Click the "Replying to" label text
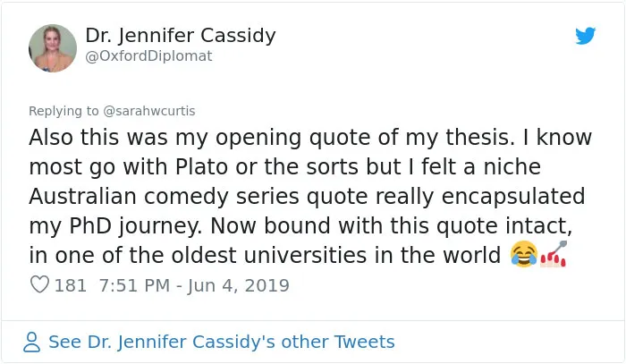The image size is (626, 364). click(x=63, y=111)
